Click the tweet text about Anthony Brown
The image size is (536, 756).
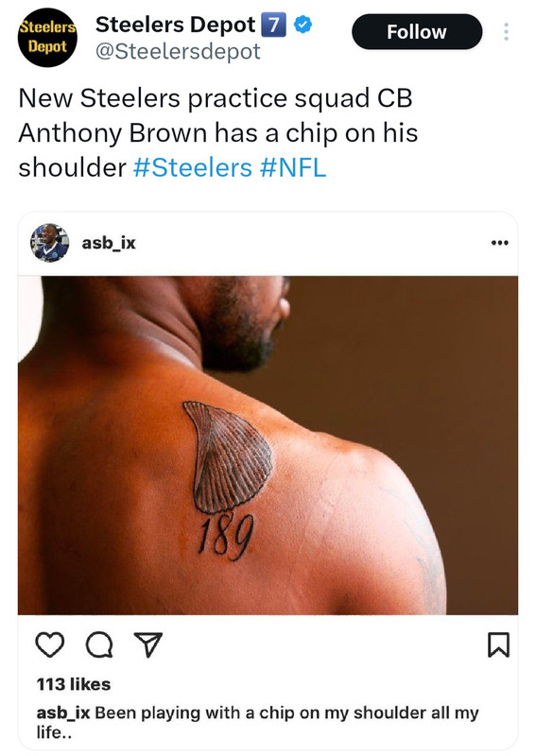[218, 132]
